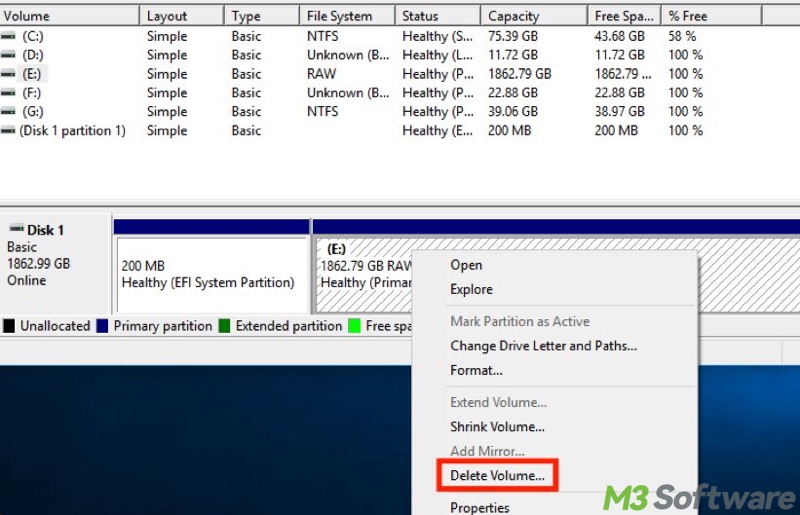
Task: Click the black Unallocated legend swatch
Action: tap(9, 326)
